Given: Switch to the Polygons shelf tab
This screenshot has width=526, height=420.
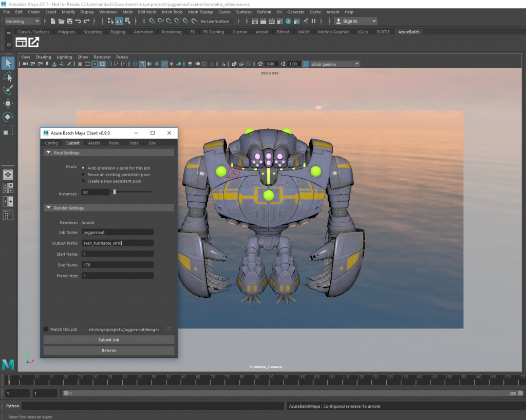Looking at the screenshot, I should [66, 32].
